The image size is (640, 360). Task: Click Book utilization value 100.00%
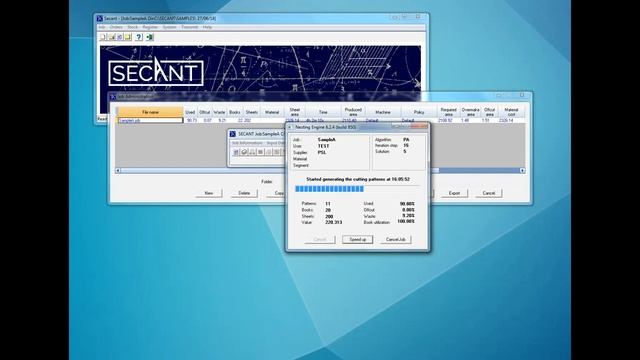coord(406,222)
